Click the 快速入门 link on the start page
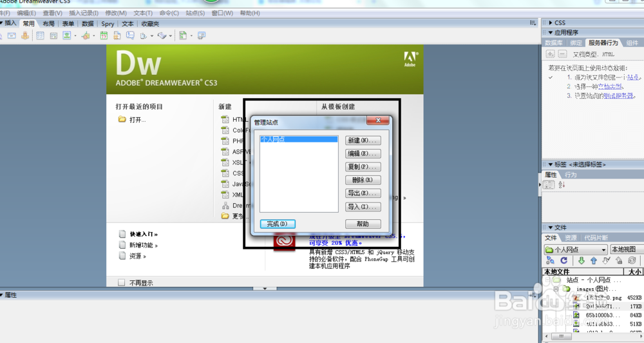The image size is (644, 343). pyautogui.click(x=144, y=234)
